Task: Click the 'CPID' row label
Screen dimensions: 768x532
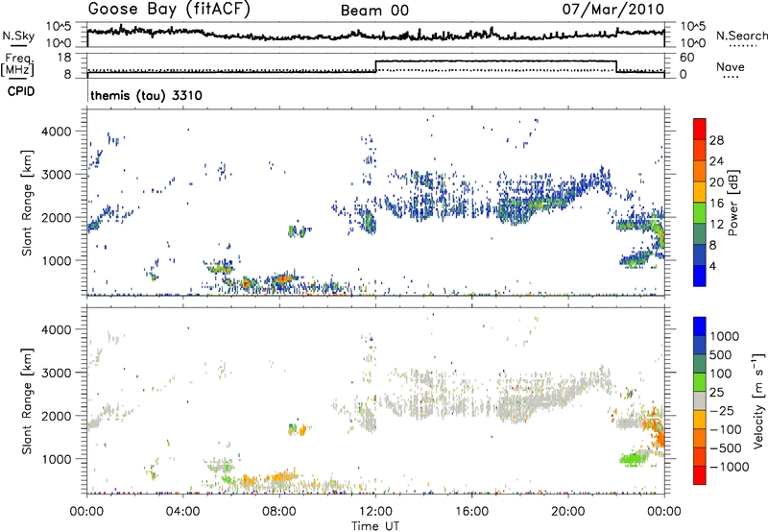Action: (20, 91)
